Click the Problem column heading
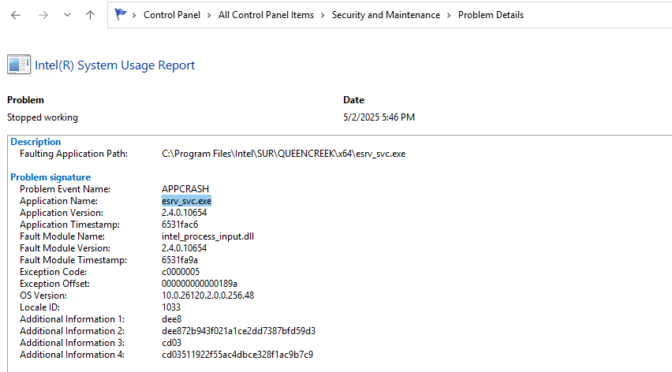672x372 pixels. click(x=26, y=100)
